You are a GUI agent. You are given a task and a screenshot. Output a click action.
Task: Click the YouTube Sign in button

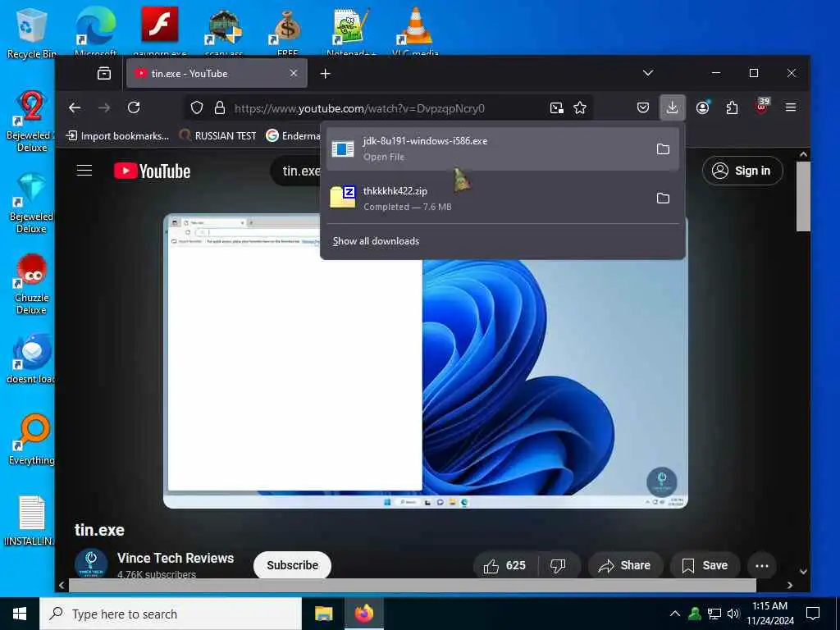[742, 171]
